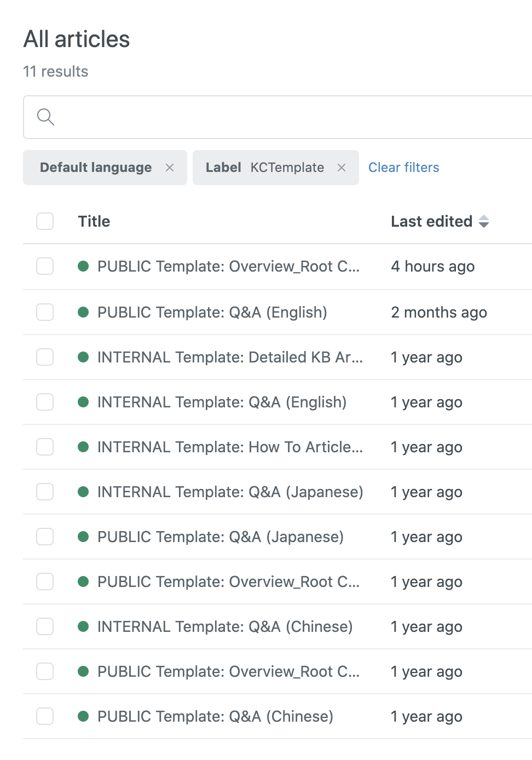Remove the Default language filter
The image size is (532, 760).
[170, 168]
